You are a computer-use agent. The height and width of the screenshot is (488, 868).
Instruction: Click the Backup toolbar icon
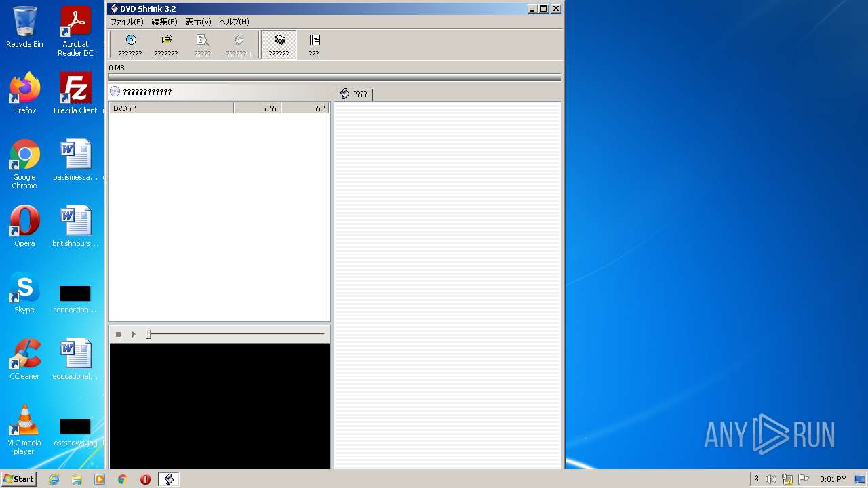(x=238, y=45)
